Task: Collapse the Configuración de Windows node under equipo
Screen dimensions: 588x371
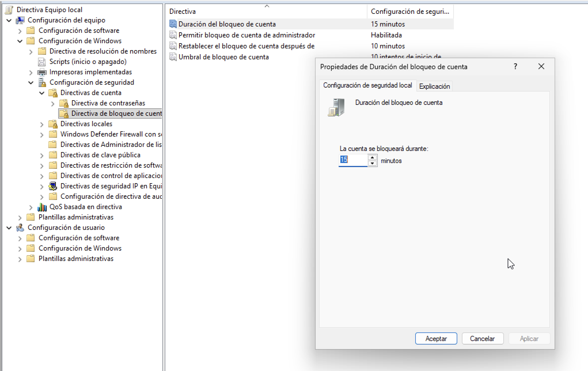Action: coord(20,41)
